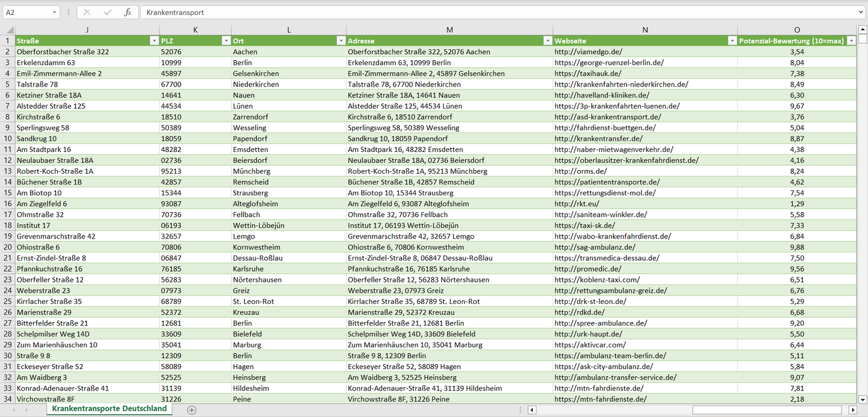Image resolution: width=868 pixels, height=417 pixels.
Task: Click the Enter checkmark icon in formula bar
Action: pos(108,12)
